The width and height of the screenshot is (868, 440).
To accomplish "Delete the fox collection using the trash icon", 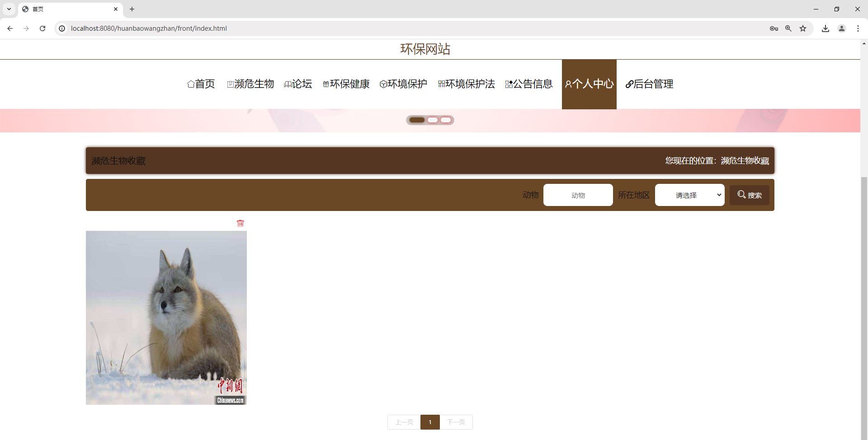I will 240,223.
